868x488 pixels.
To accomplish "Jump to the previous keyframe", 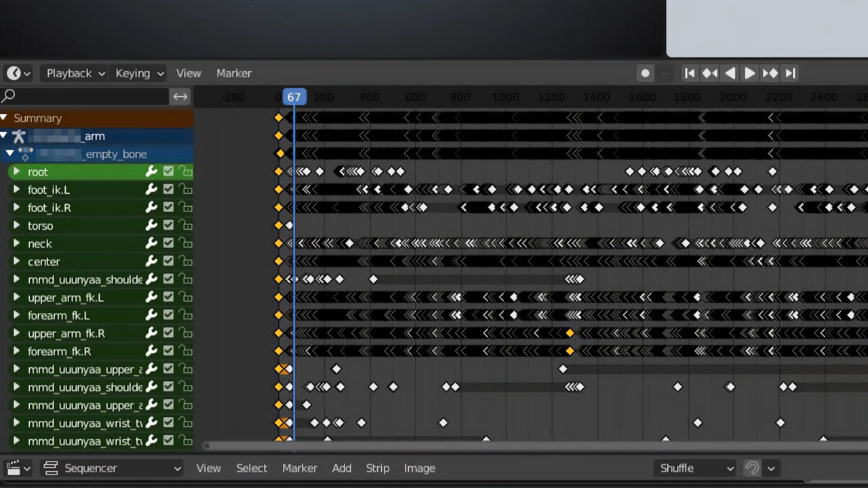I will pyautogui.click(x=710, y=73).
